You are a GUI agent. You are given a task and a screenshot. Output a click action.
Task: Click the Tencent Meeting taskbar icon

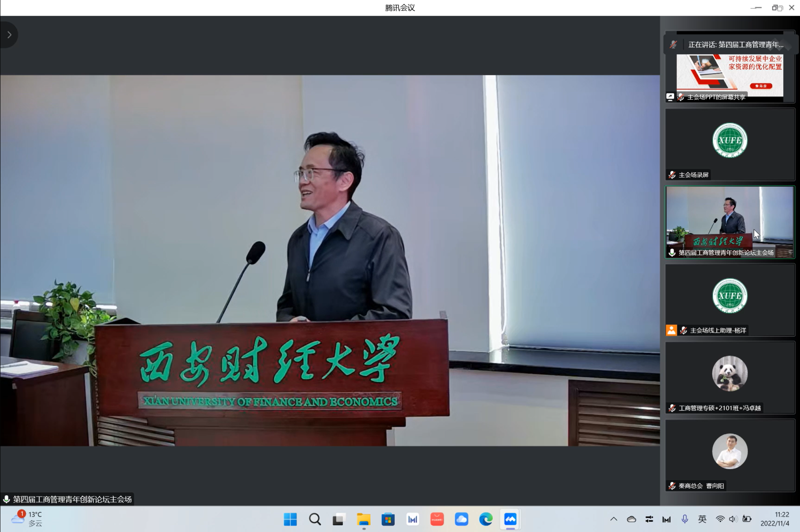510,519
